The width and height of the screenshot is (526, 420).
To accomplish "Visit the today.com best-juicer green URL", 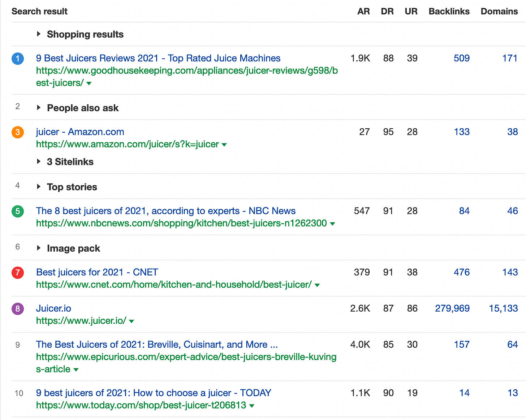I will pos(141,405).
